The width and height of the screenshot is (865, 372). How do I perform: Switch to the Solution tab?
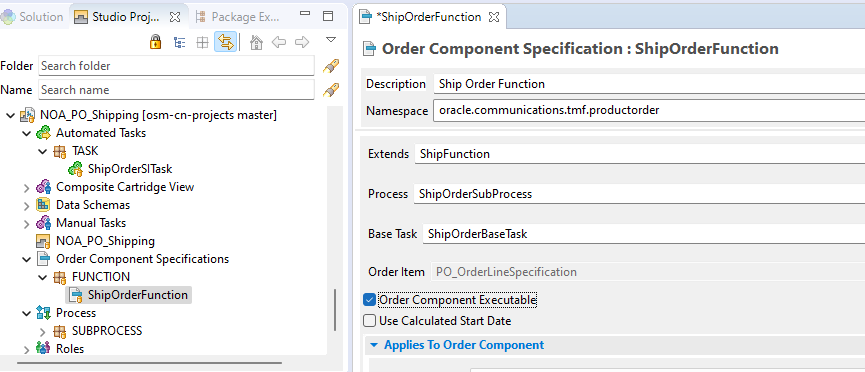click(32, 17)
